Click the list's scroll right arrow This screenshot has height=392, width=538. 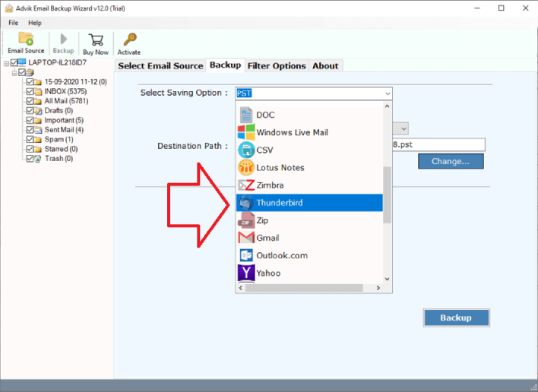(378, 288)
